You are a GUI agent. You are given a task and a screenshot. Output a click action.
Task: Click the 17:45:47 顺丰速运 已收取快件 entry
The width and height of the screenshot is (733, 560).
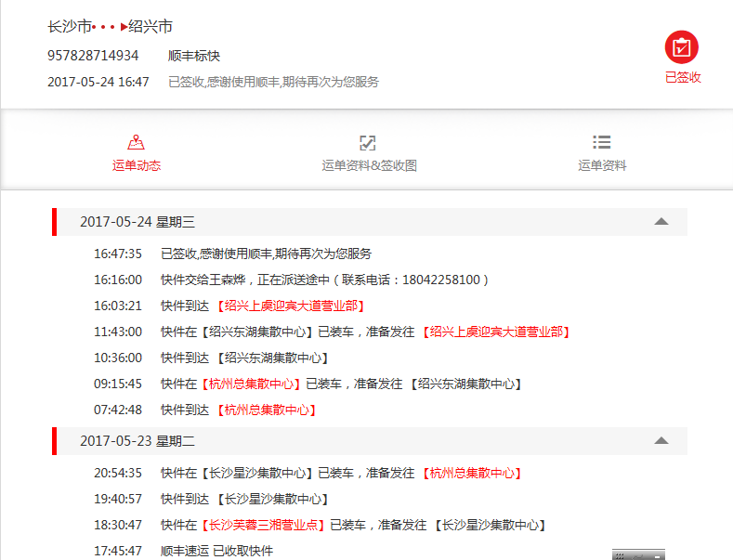[184, 551]
